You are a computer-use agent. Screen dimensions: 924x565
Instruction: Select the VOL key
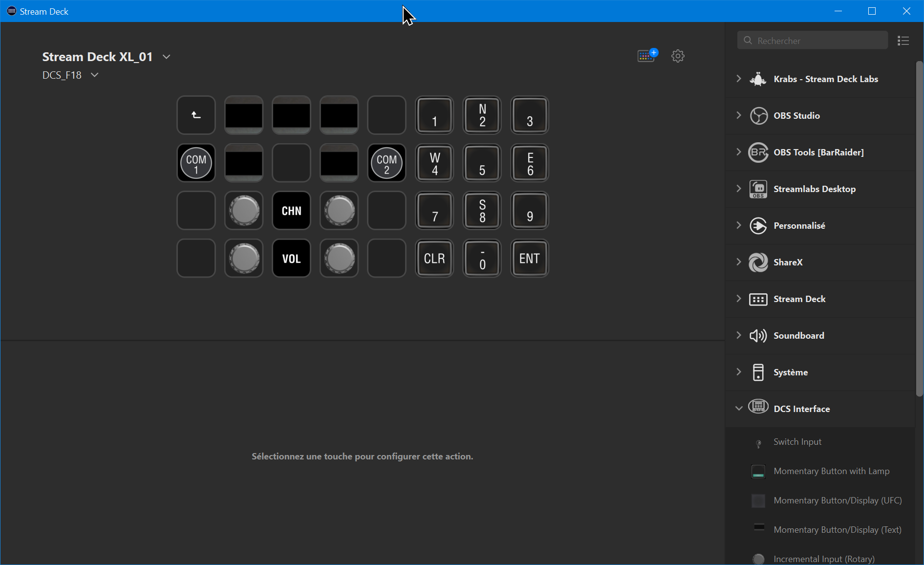pyautogui.click(x=291, y=259)
